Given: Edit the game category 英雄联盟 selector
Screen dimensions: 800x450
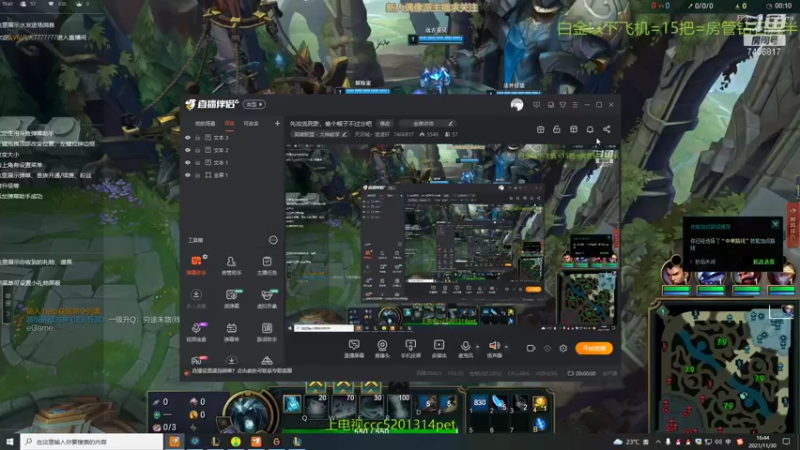Looking at the screenshot, I should [x=320, y=135].
